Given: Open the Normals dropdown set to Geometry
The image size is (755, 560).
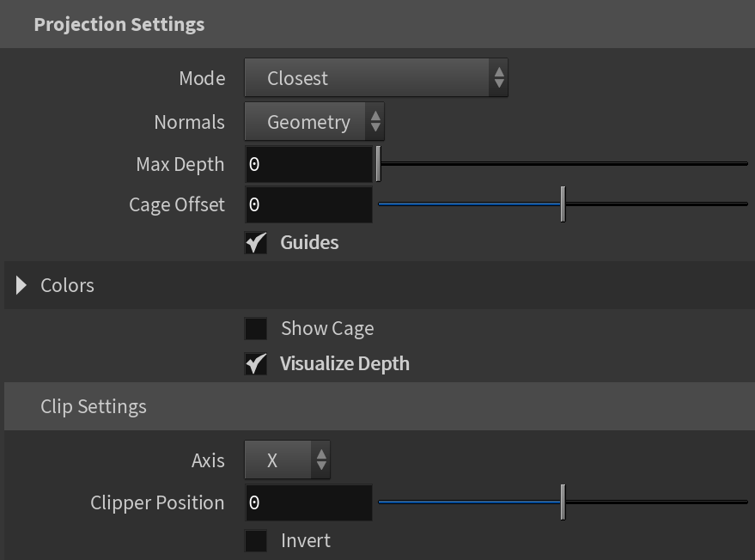Looking at the screenshot, I should click(314, 121).
